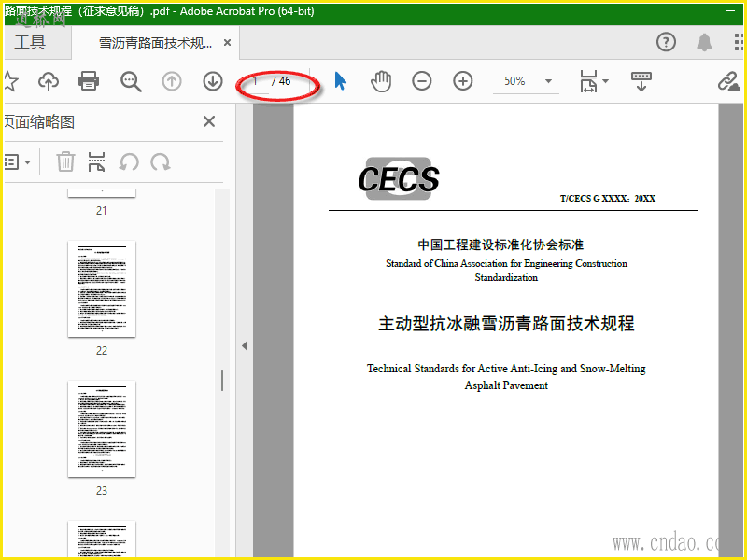Image resolution: width=747 pixels, height=560 pixels.
Task: Delete selected pages with trash icon
Action: [x=65, y=161]
